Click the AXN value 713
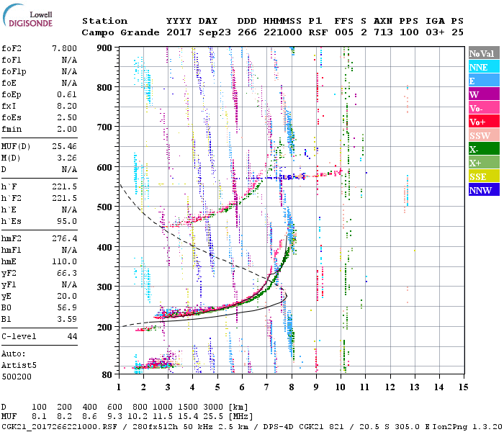504x432 pixels. 383,32
